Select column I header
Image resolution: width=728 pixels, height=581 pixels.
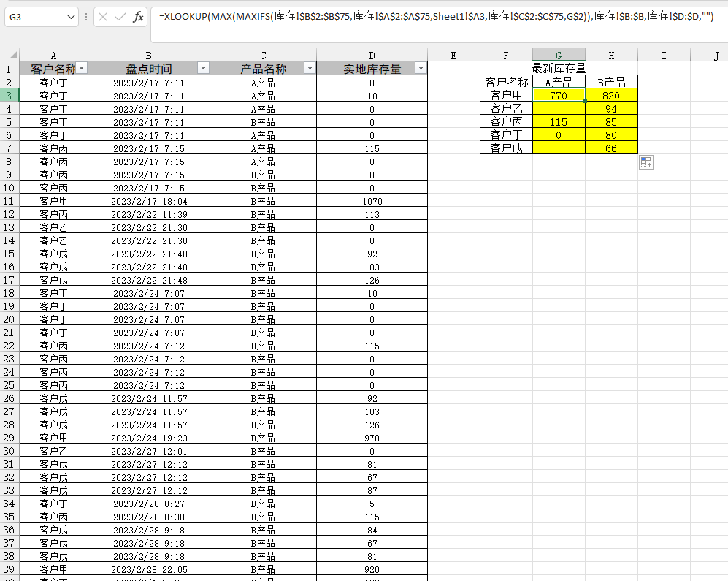tap(664, 56)
